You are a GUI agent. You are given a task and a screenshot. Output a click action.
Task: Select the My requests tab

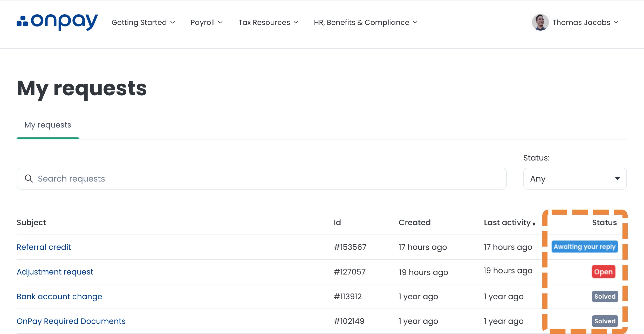[x=48, y=125]
